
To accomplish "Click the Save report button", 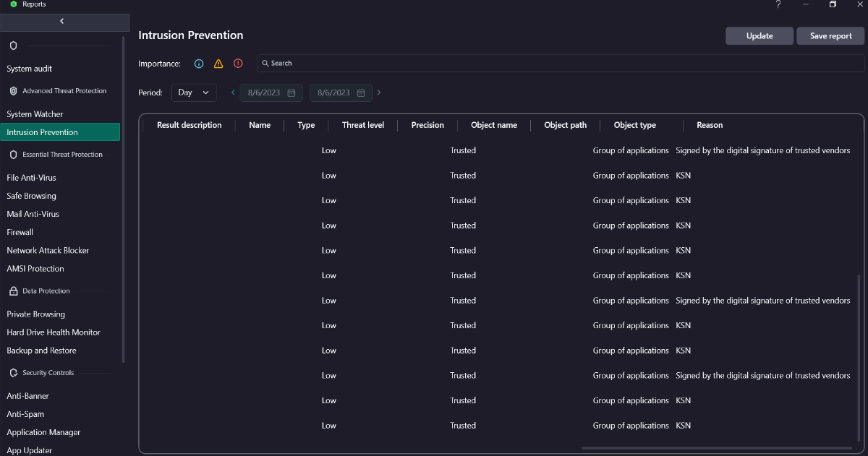I will pyautogui.click(x=830, y=36).
